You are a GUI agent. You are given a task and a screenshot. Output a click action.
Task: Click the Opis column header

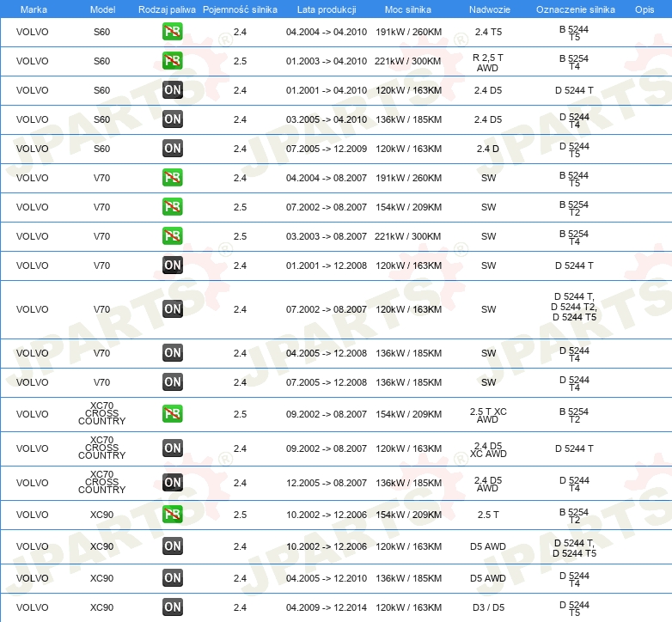(645, 9)
